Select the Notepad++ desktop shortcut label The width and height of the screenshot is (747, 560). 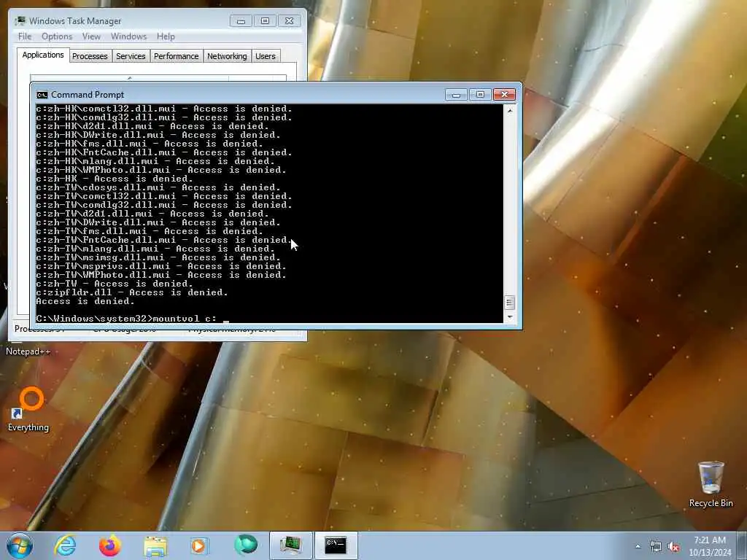click(28, 351)
